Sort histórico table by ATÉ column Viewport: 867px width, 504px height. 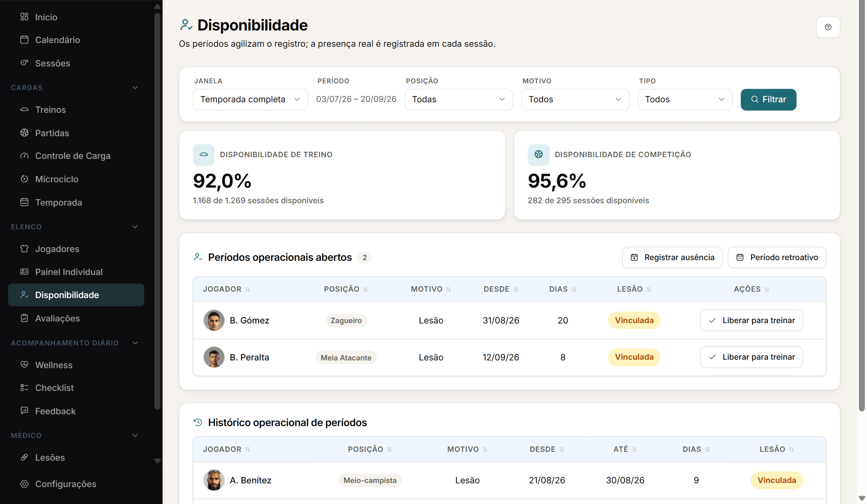[625, 449]
